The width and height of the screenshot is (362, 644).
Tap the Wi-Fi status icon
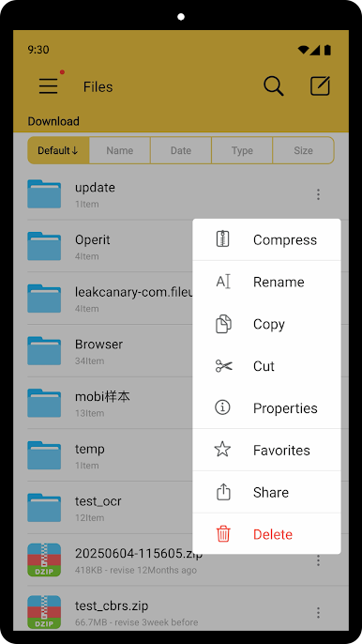tap(304, 50)
